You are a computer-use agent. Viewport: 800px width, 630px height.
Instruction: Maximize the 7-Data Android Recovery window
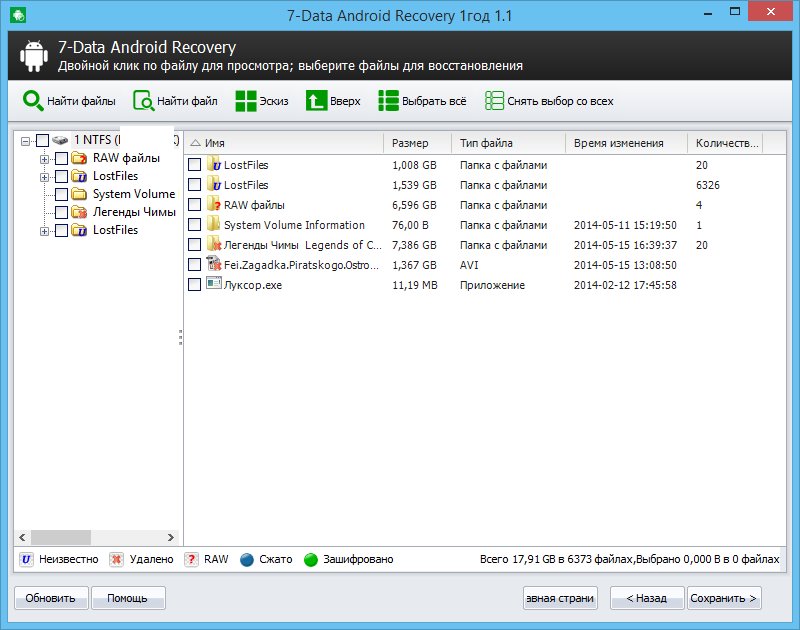click(x=735, y=12)
